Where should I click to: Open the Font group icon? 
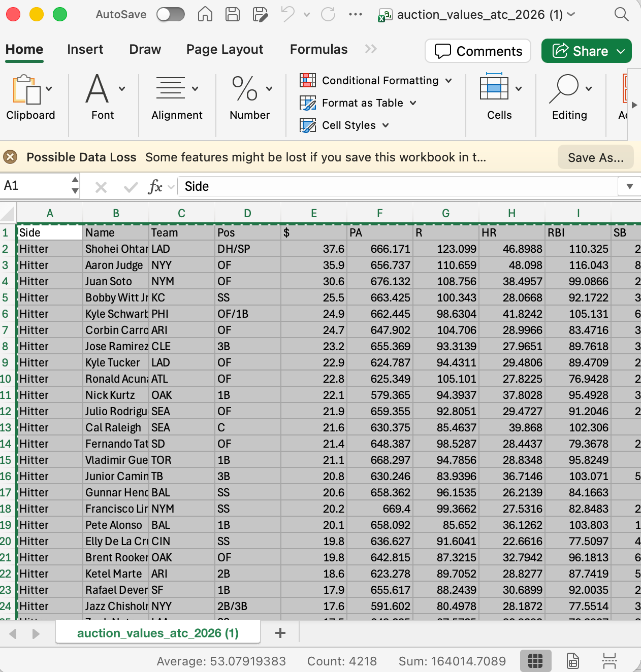pyautogui.click(x=97, y=89)
